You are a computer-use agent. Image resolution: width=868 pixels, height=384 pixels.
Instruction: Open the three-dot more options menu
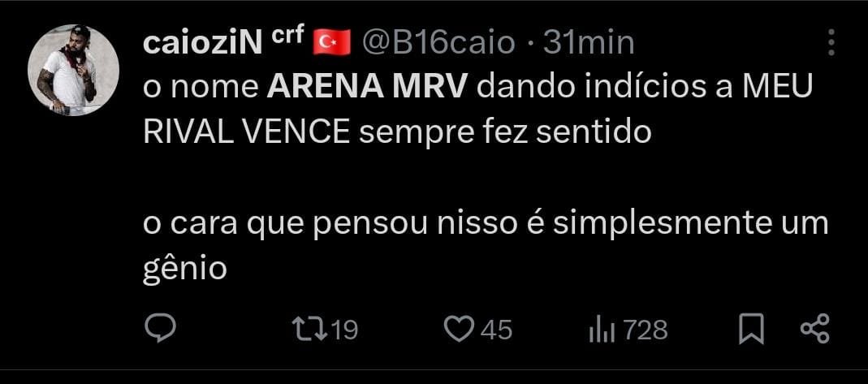(x=831, y=42)
